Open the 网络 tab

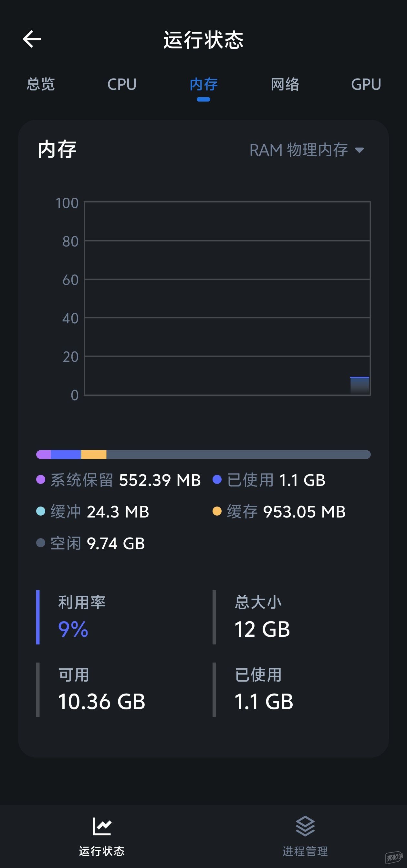pos(285,84)
